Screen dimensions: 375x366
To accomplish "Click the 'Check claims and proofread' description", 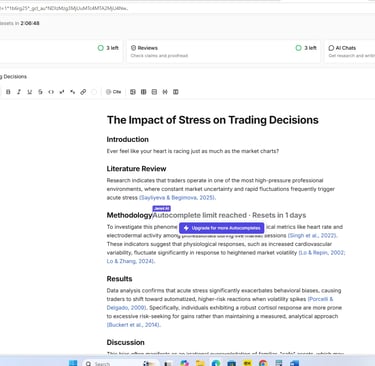I will pyautogui.click(x=159, y=56).
